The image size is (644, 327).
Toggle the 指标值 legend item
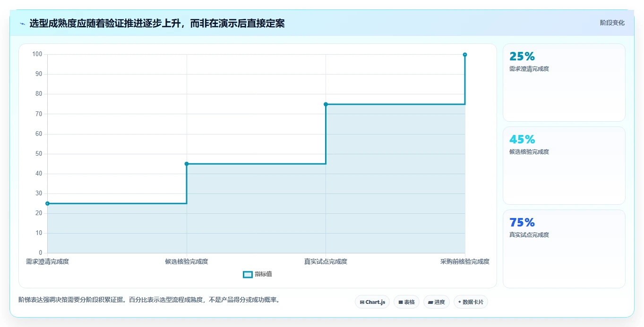258,274
